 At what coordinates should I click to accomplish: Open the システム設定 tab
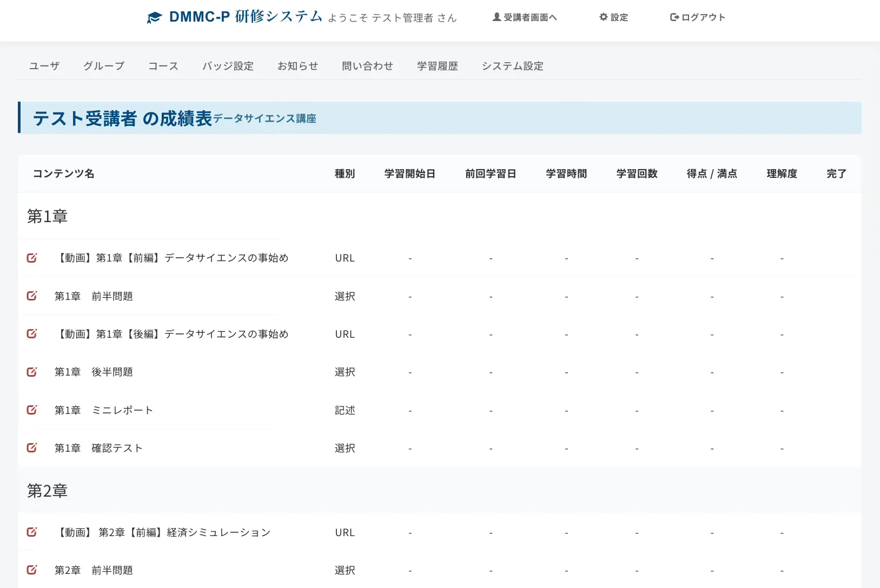[x=512, y=66]
